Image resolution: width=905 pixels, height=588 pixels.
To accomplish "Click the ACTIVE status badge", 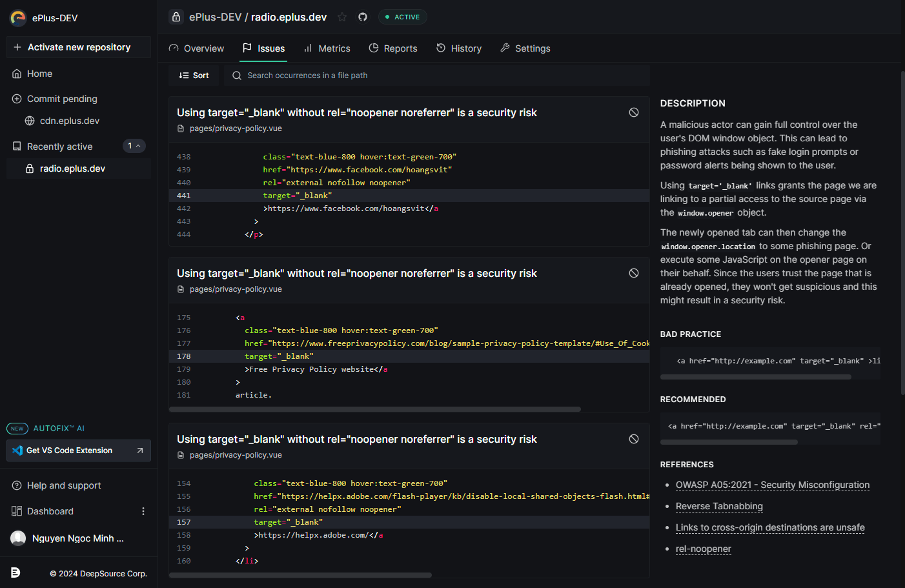I will [x=403, y=17].
